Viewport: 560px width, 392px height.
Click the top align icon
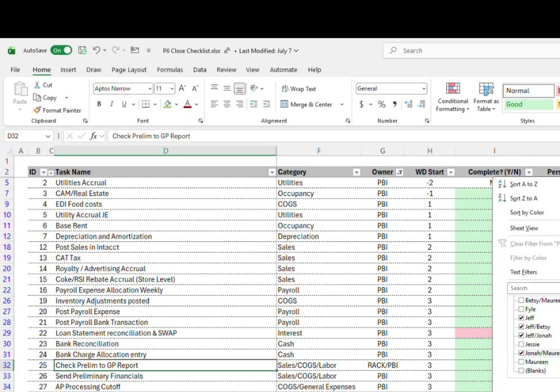click(214, 88)
